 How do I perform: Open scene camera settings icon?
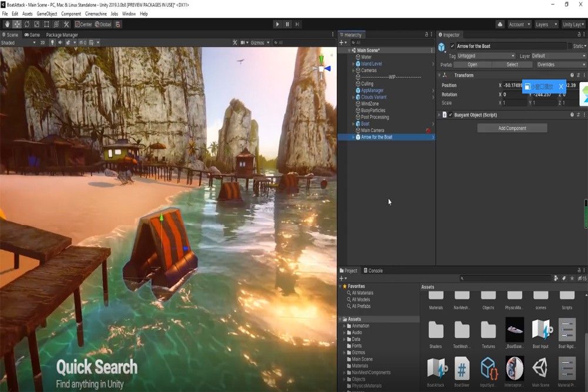coord(243,43)
